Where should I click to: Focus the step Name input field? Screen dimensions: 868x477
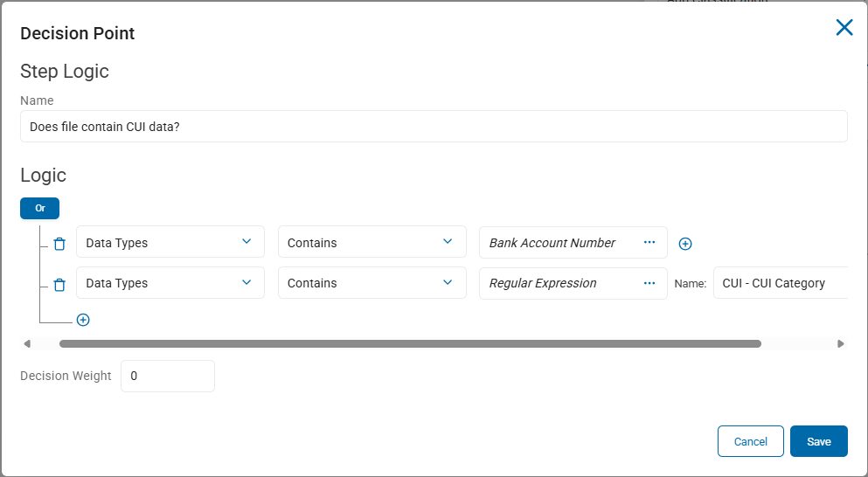[x=434, y=126]
